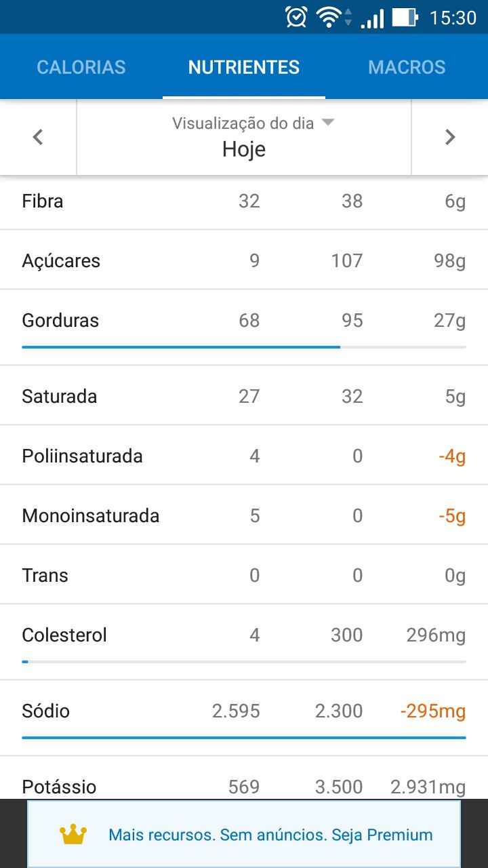Screen dimensions: 488x868
Task: Select the Açúcares nutrient row
Action: tap(244, 261)
